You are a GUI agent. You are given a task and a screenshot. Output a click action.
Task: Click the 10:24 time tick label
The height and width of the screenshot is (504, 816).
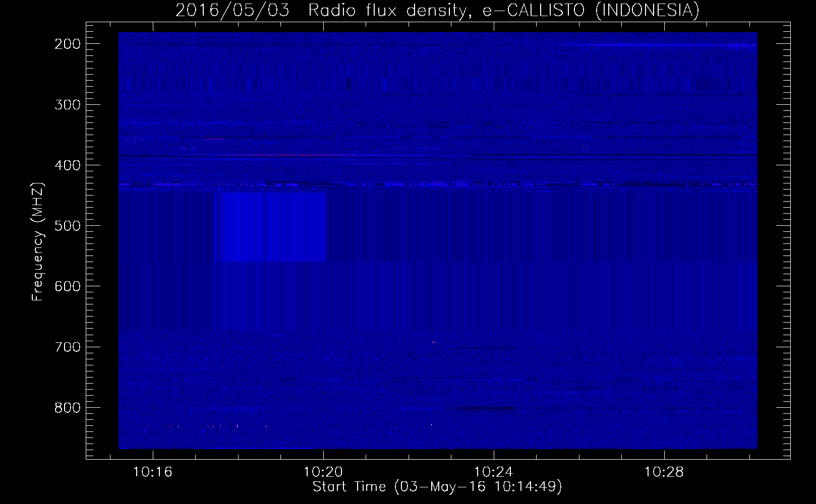(x=494, y=472)
